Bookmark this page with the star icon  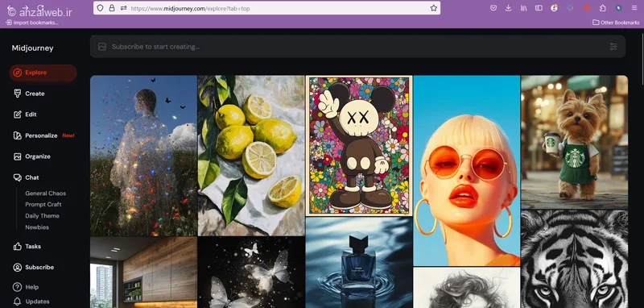(x=434, y=8)
